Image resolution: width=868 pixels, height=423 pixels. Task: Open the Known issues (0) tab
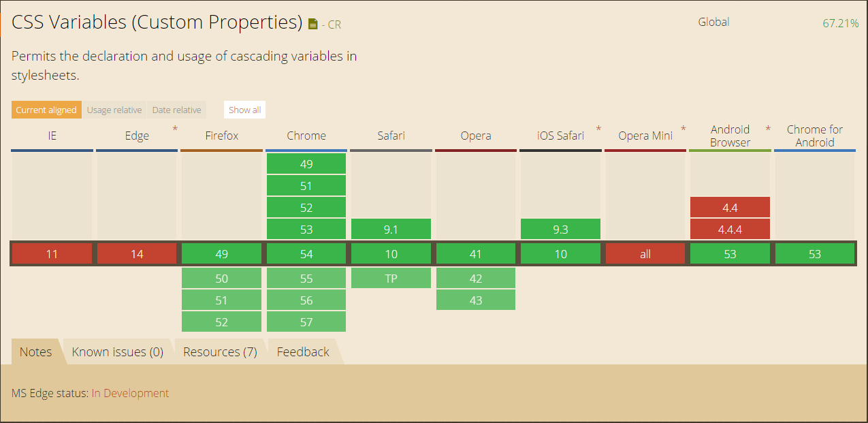(117, 351)
